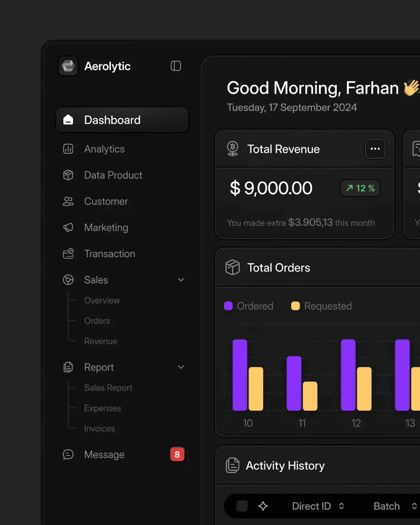Click the icon of the partially visible card next to Total Revenue
The image size is (420, 525).
pos(416,149)
